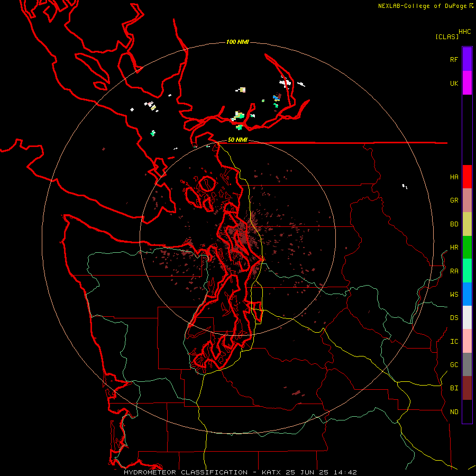Click the 'NEXLAB-College of DuPage' text
Screen dimensions: 476x476
tap(423, 6)
